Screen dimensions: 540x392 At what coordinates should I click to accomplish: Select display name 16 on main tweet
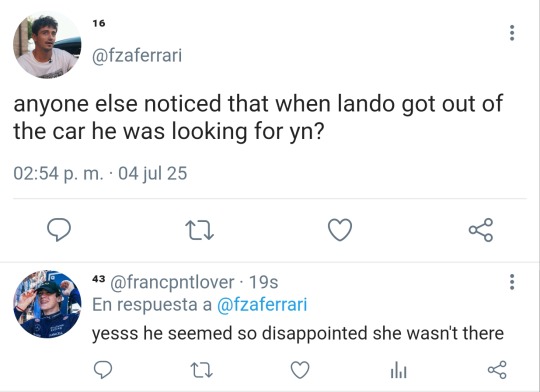(x=99, y=23)
